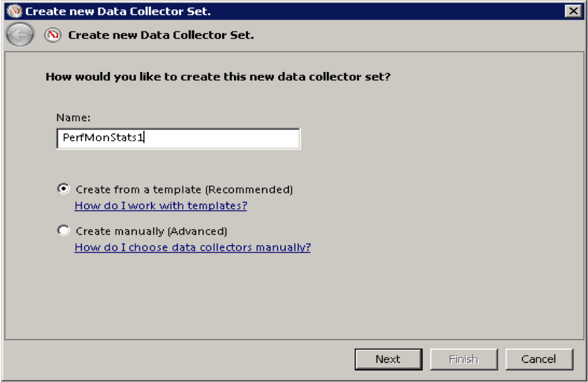
Task: Click header text 'Create new Data Collector Set.'
Action: tap(161, 35)
